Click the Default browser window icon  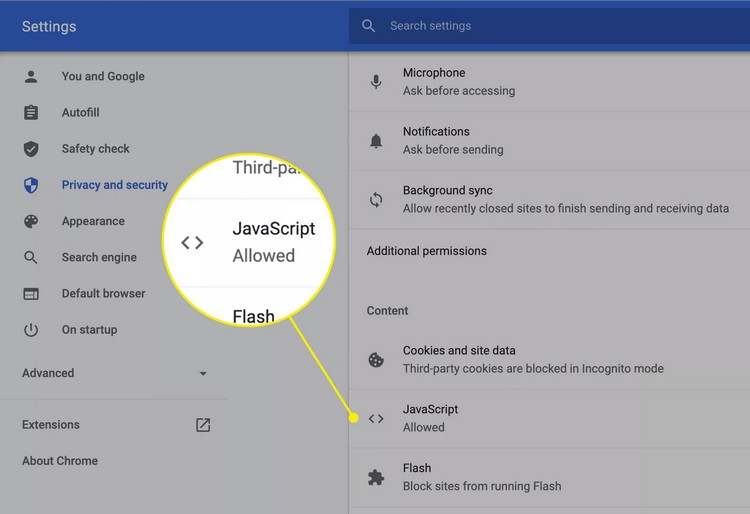pyautogui.click(x=31, y=294)
